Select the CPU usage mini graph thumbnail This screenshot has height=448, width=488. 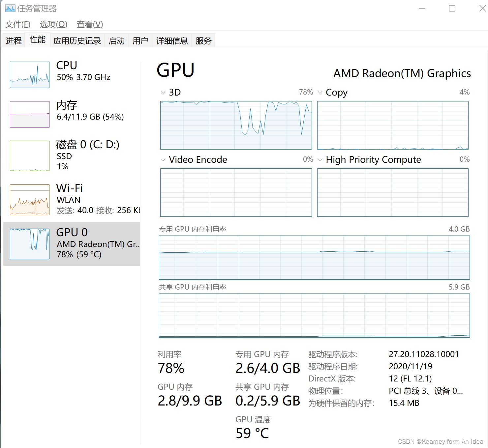tap(30, 75)
